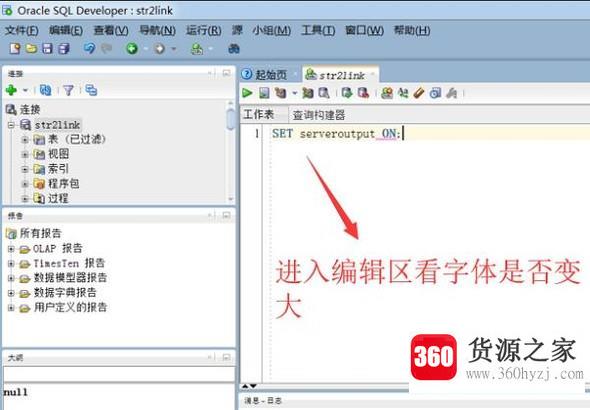The width and height of the screenshot is (590, 410).
Task: Expand the 数据字典报告 folder
Action: point(11,293)
